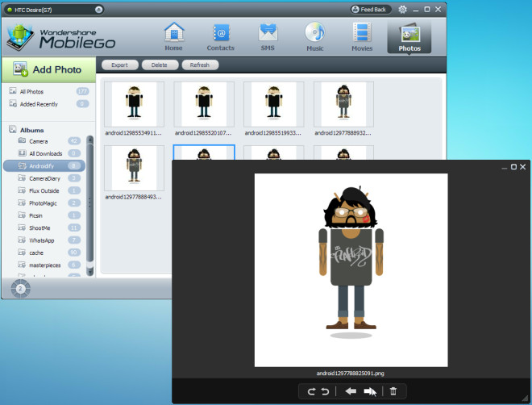Open the SMS tab
The height and width of the screenshot is (405, 532).
click(x=268, y=36)
